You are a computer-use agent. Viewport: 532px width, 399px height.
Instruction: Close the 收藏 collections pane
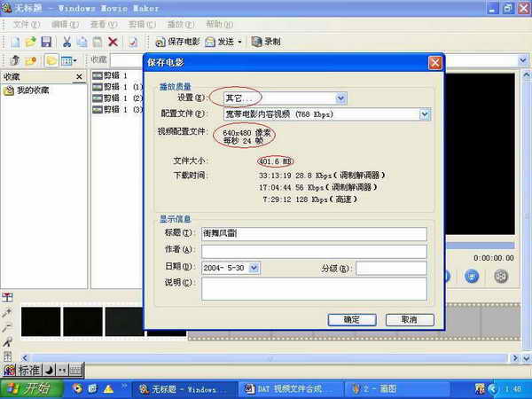(79, 77)
